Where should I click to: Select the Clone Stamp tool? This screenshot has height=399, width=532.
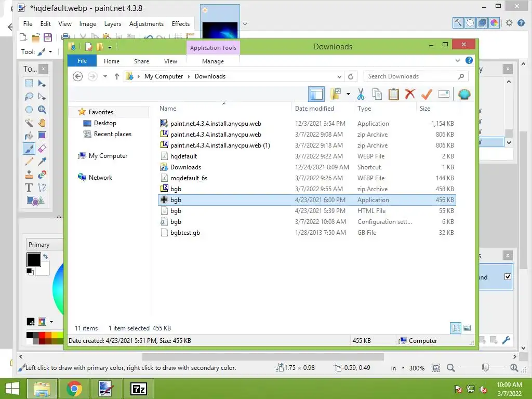point(29,175)
